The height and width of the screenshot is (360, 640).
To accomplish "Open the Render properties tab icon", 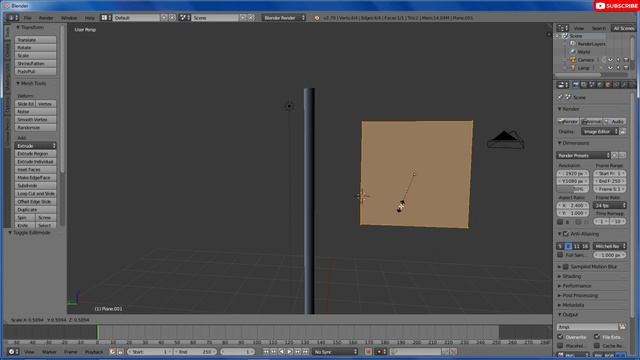I will point(576,85).
